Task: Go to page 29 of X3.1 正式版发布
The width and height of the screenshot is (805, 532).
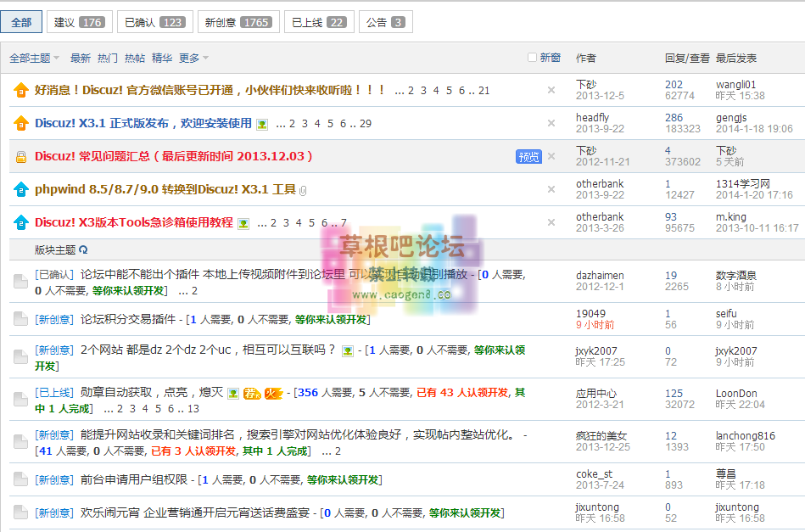Action: tap(366, 123)
